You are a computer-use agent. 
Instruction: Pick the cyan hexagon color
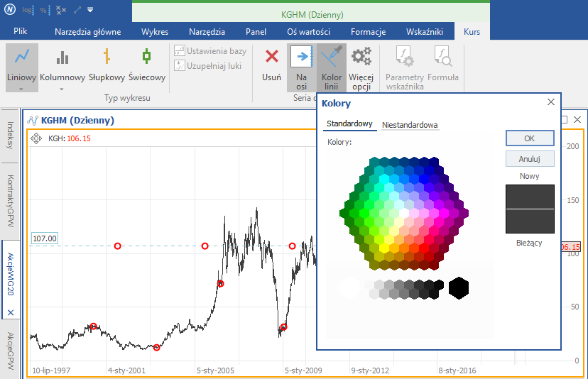point(384,179)
